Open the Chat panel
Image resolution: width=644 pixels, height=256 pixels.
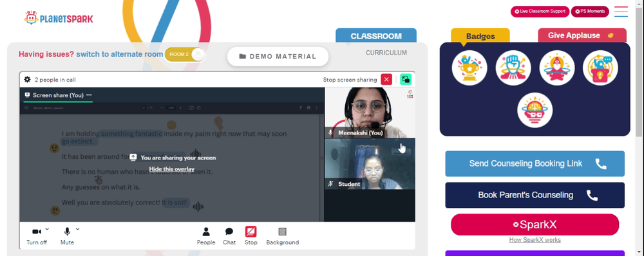229,236
